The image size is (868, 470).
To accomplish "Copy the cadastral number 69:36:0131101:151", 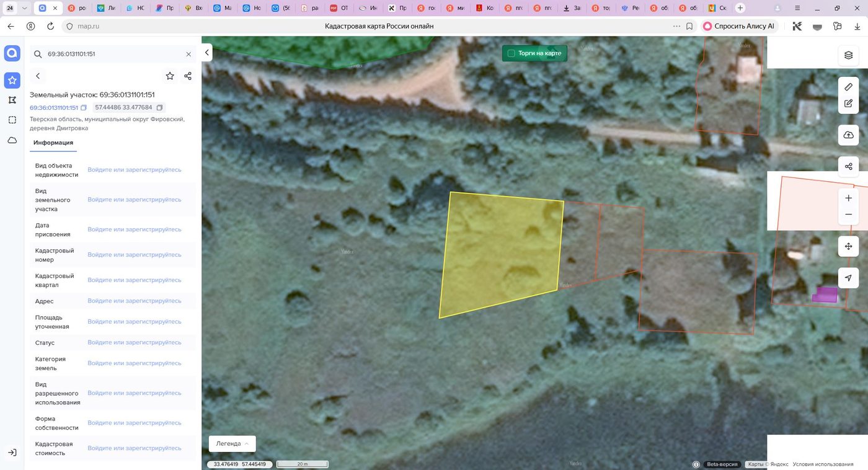I will pyautogui.click(x=84, y=108).
